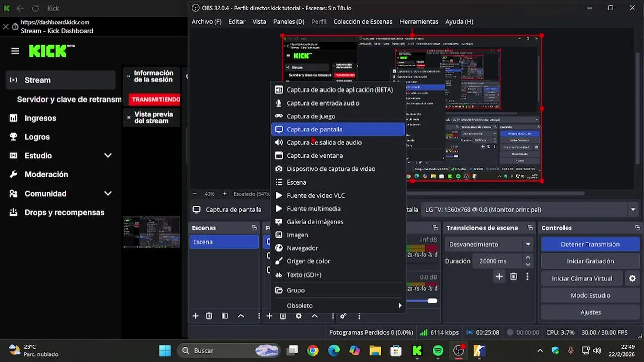Open the Desvanecimiento transition dropdown
The image size is (644, 362).
coord(489,244)
